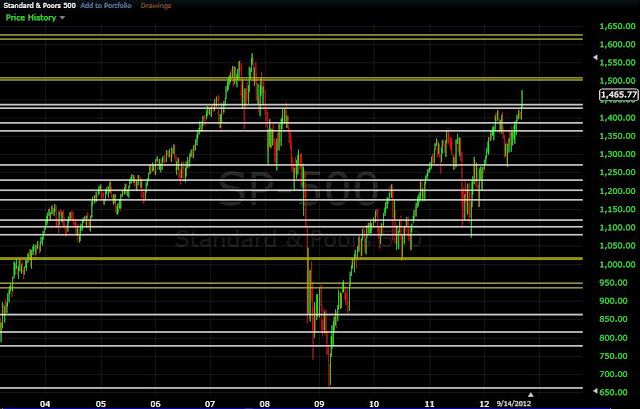Click the 1,100.00 price axis label
640x409 pixels.
pyautogui.click(x=618, y=227)
